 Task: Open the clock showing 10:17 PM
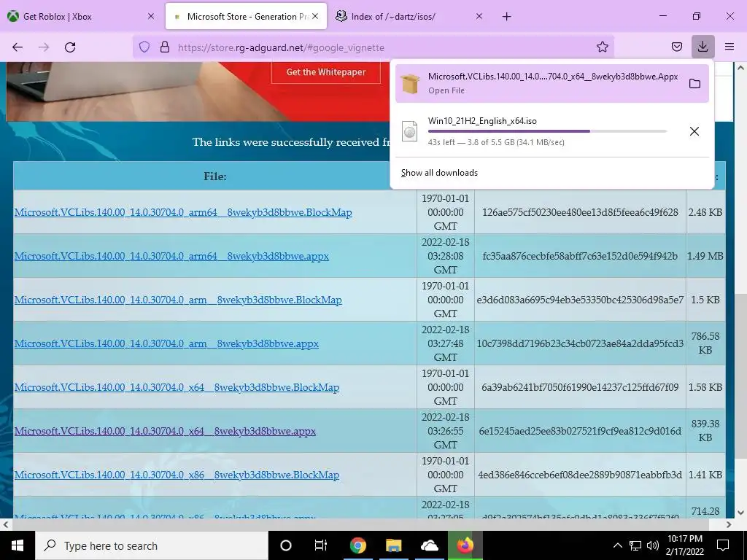tap(684, 545)
